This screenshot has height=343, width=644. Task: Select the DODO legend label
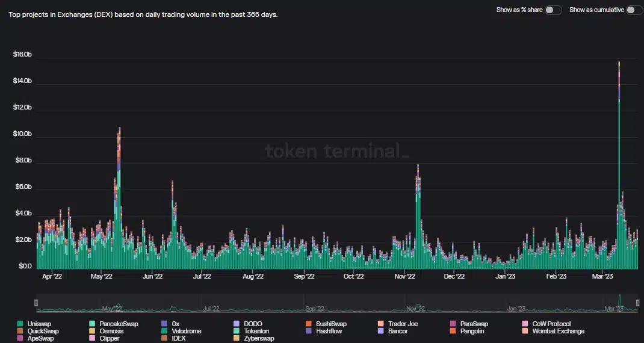click(253, 324)
